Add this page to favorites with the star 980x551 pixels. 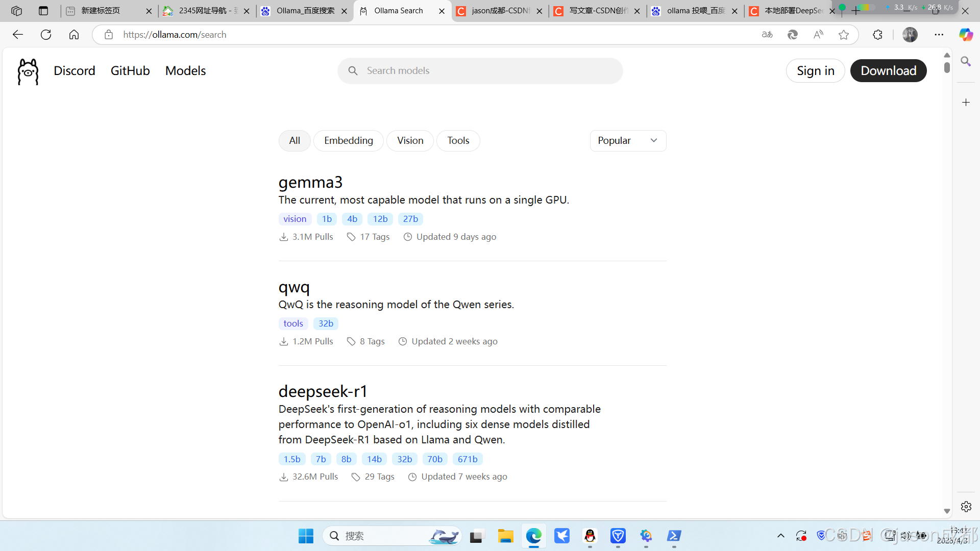[844, 34]
